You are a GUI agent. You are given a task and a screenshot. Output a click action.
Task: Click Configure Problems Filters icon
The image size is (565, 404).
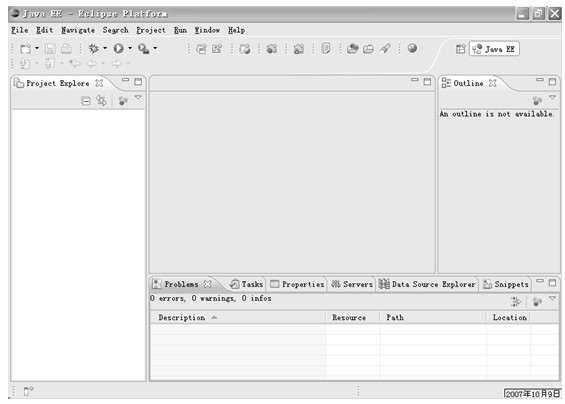(x=516, y=302)
